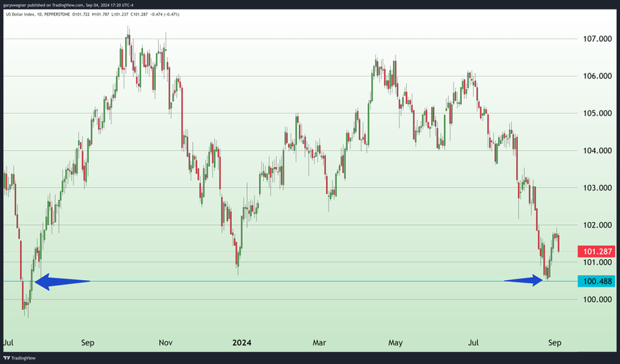Click the Mar label on time axis
The height and width of the screenshot is (364, 620).
[x=318, y=342]
